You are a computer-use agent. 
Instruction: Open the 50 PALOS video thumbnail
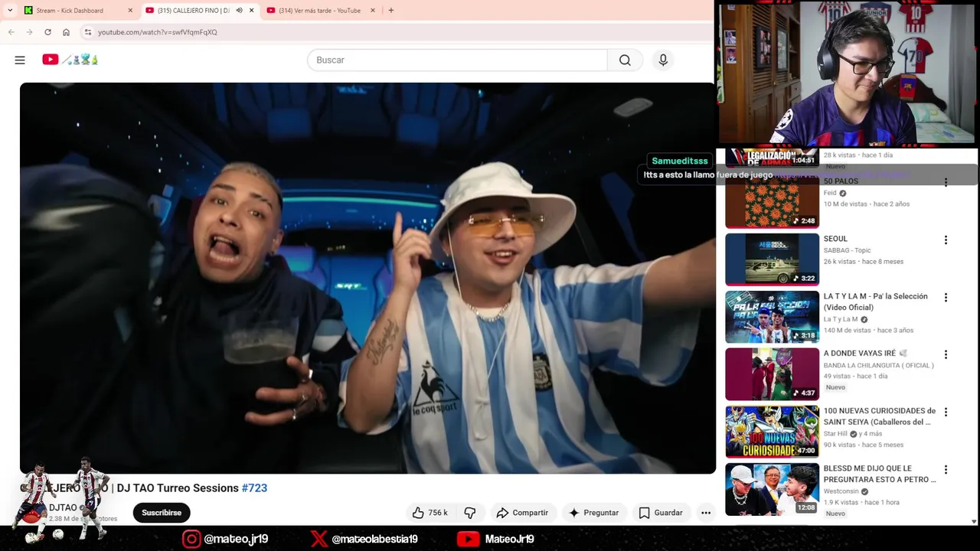pyautogui.click(x=772, y=202)
